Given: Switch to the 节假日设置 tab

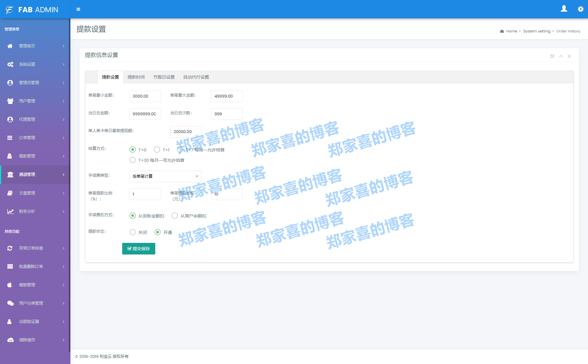Looking at the screenshot, I should pyautogui.click(x=164, y=77).
